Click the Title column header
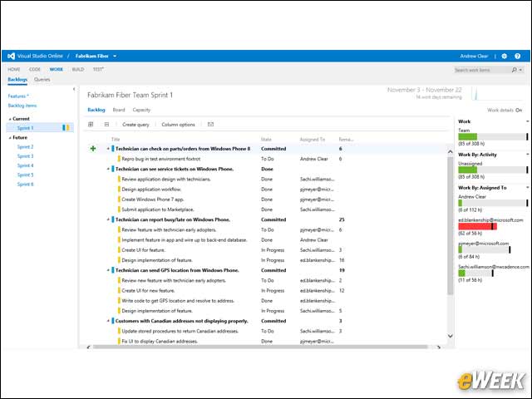Image resolution: width=532 pixels, height=399 pixels. pyautogui.click(x=116, y=140)
